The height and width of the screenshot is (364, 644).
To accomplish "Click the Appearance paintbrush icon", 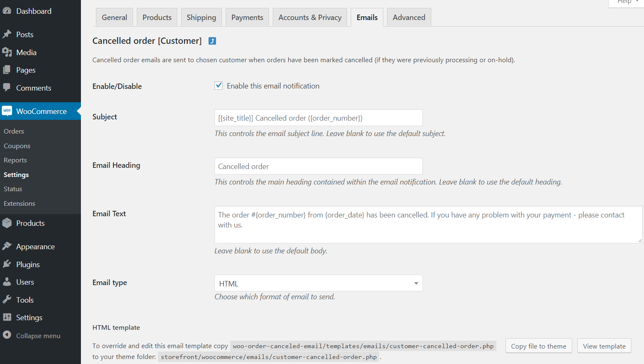I will click(x=7, y=246).
